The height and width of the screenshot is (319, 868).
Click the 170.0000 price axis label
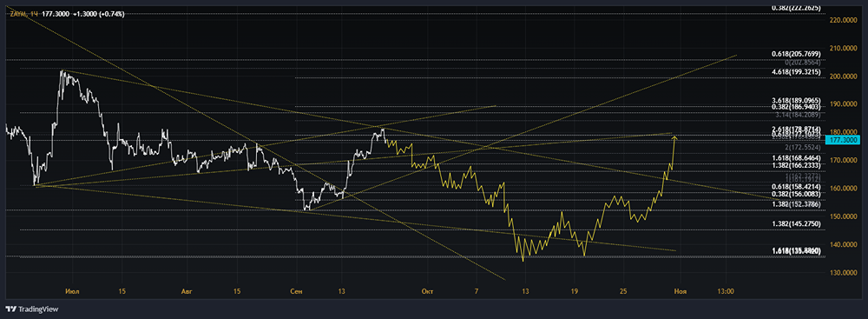click(844, 160)
